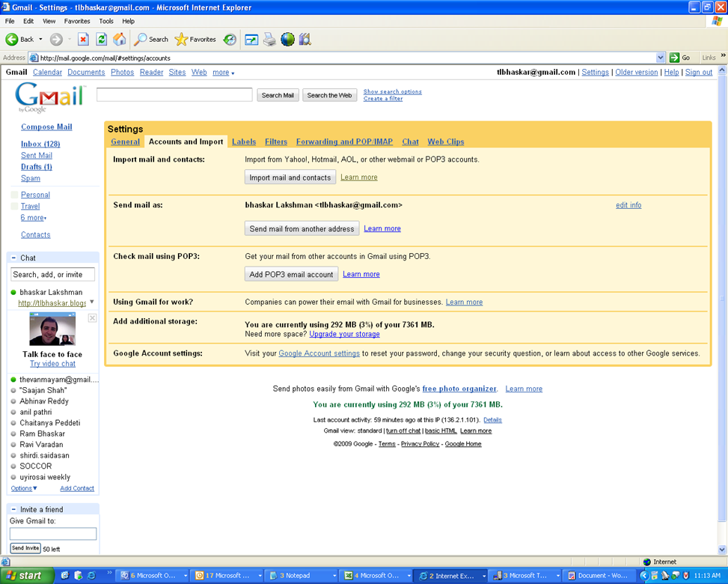The height and width of the screenshot is (584, 728).
Task: Collapse the Invite a friend panel
Action: [x=13, y=509]
